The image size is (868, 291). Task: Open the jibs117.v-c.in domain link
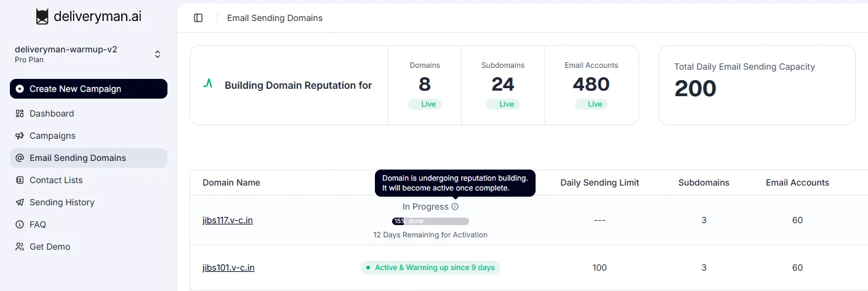point(227,220)
